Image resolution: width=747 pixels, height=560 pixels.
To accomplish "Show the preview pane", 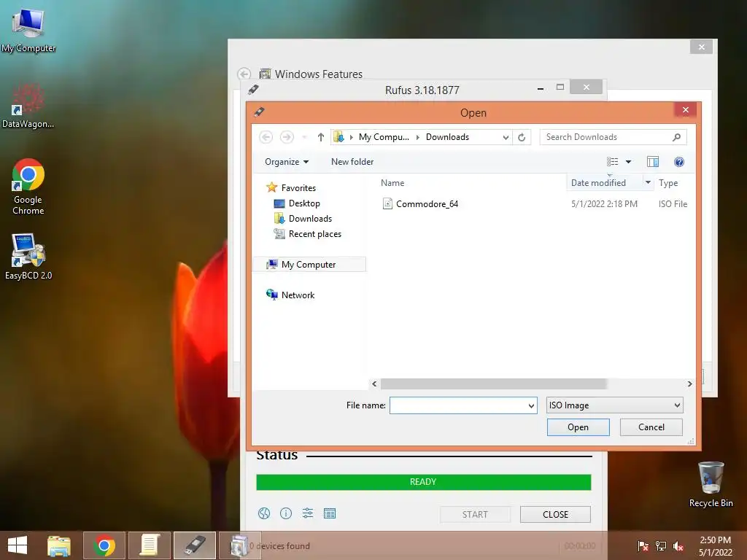I will [653, 162].
